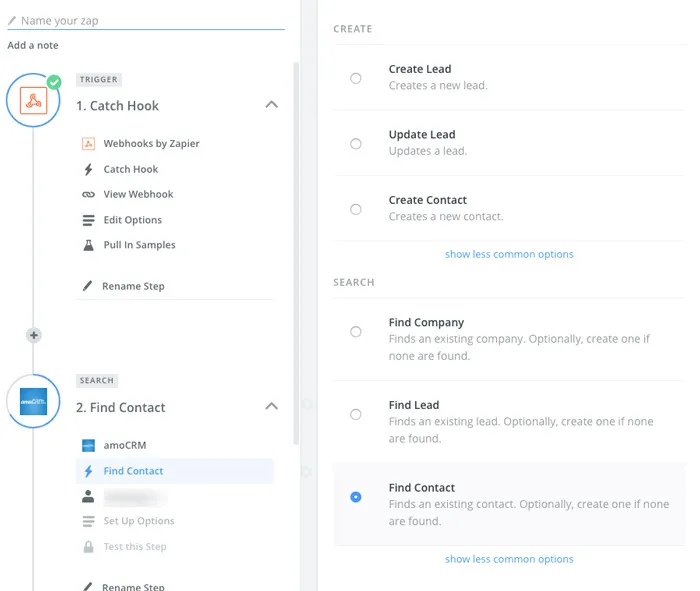Click the 1. Catch Hook step title
Viewport: 700px width, 591px height.
pyautogui.click(x=117, y=106)
